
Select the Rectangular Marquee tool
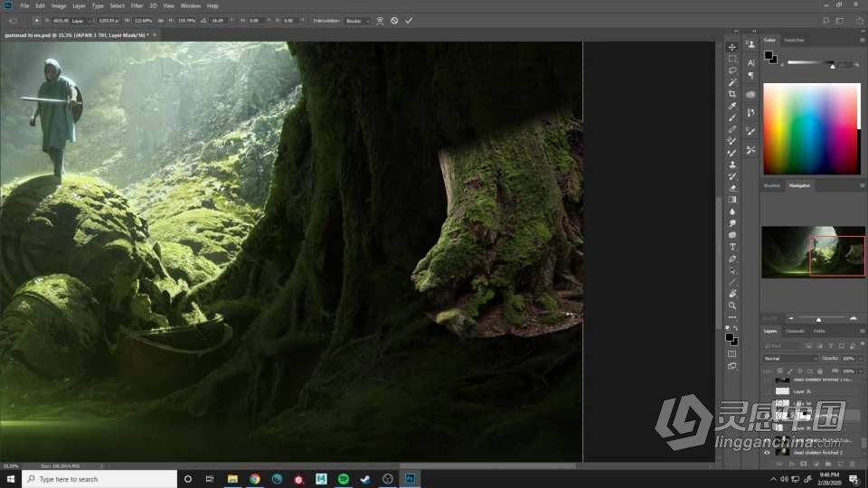732,60
